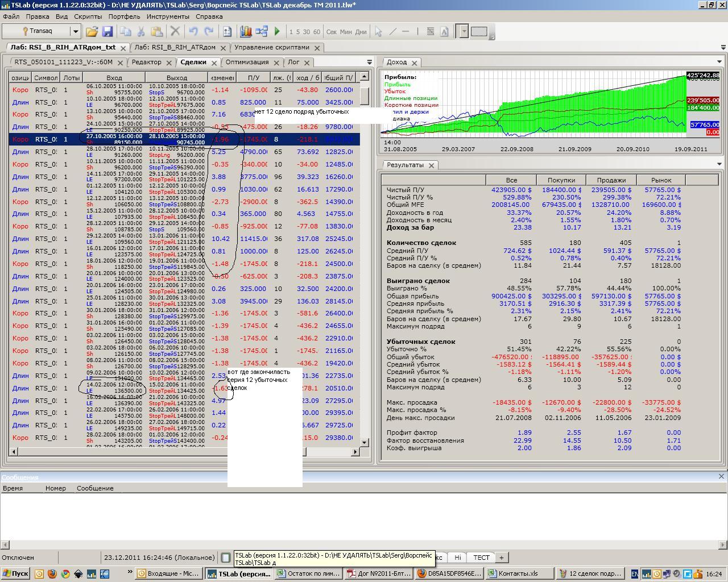Click the Пуск start button
728x582 pixels.
pos(15,573)
